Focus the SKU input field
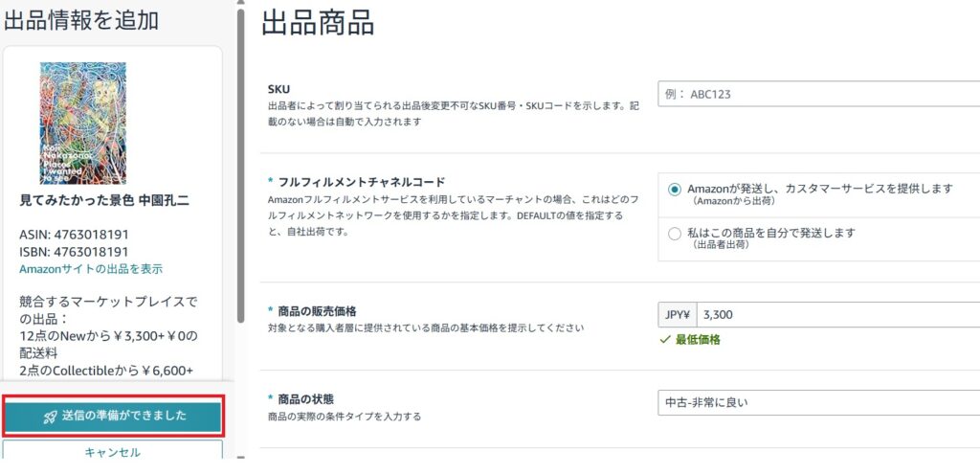980x474 pixels. [818, 94]
